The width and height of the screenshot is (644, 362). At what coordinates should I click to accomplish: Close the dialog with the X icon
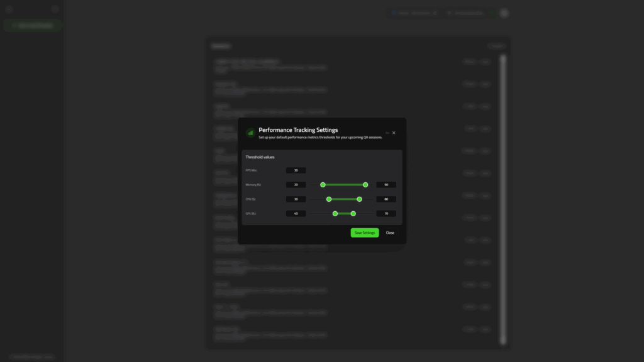click(394, 133)
